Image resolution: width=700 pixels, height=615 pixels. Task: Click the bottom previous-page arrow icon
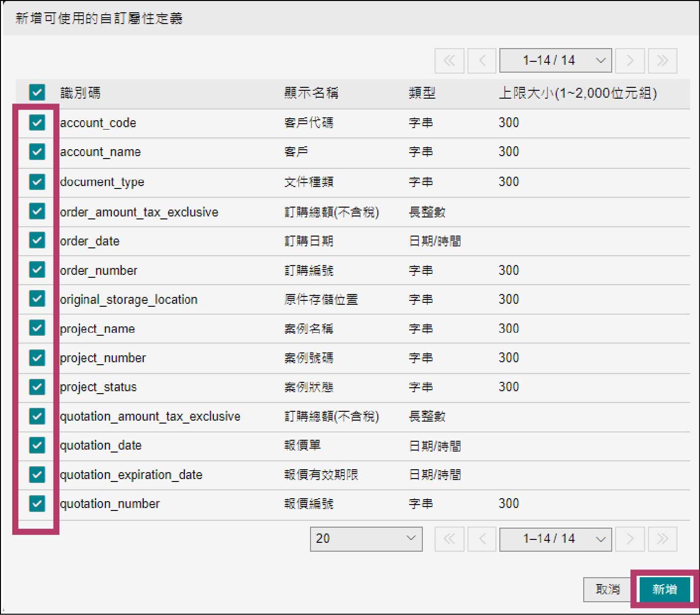pos(482,539)
